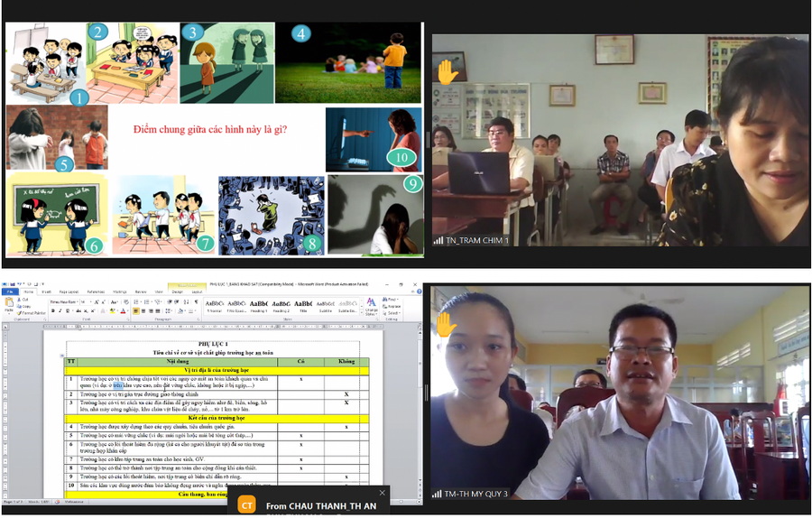Screen dimensions: 812x518
Task: Toggle center paragraph alignment
Action: [142, 310]
